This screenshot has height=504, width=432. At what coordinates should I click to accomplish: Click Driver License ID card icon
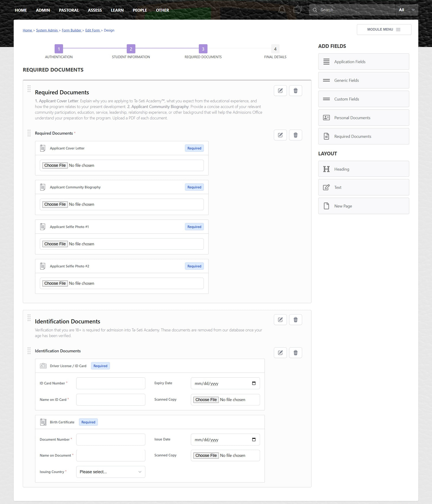[43, 366]
